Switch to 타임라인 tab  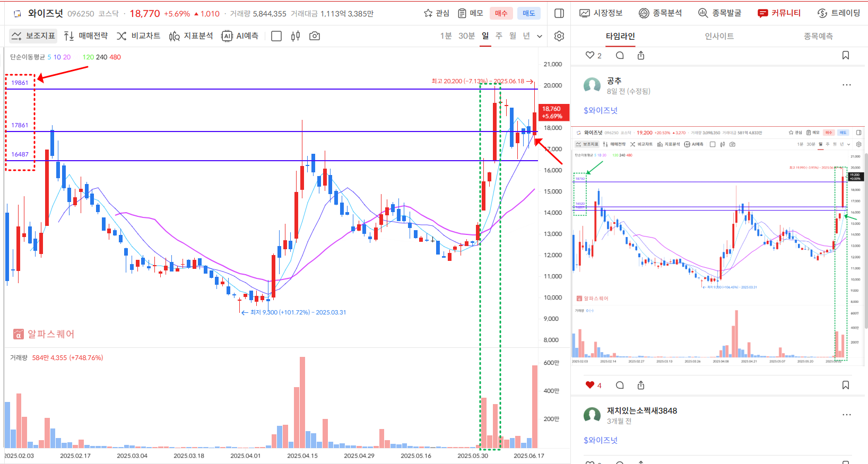point(620,36)
